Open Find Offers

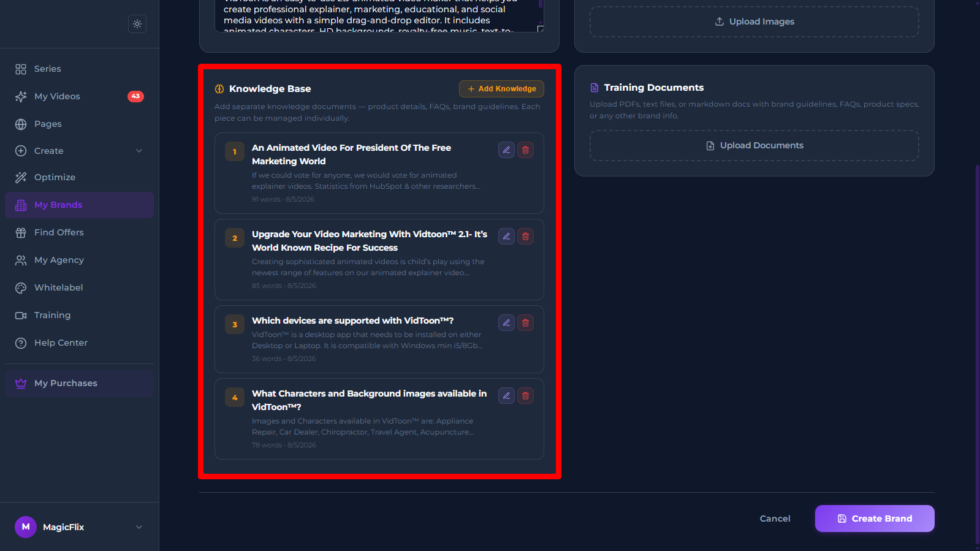pos(79,232)
